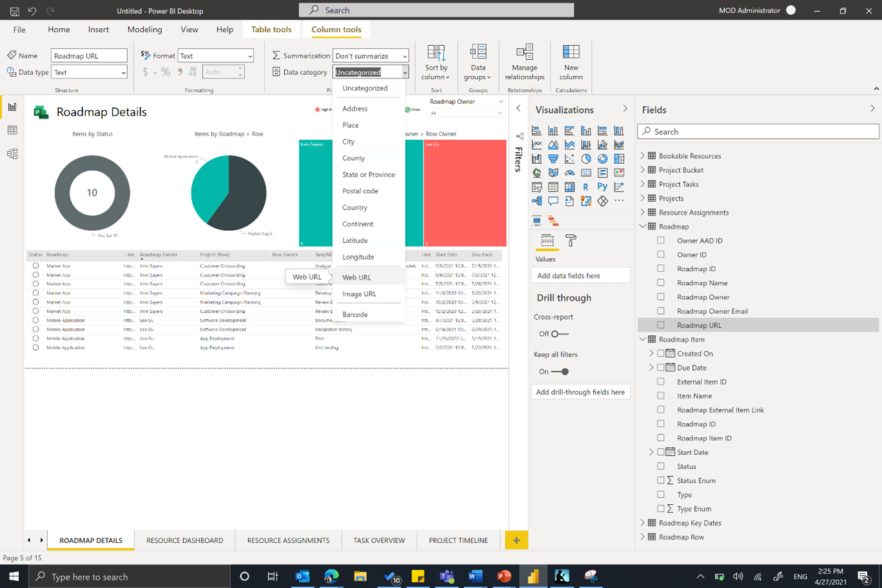Check the Owner AAD ID field
Screen dimensions: 882x588
coord(661,240)
